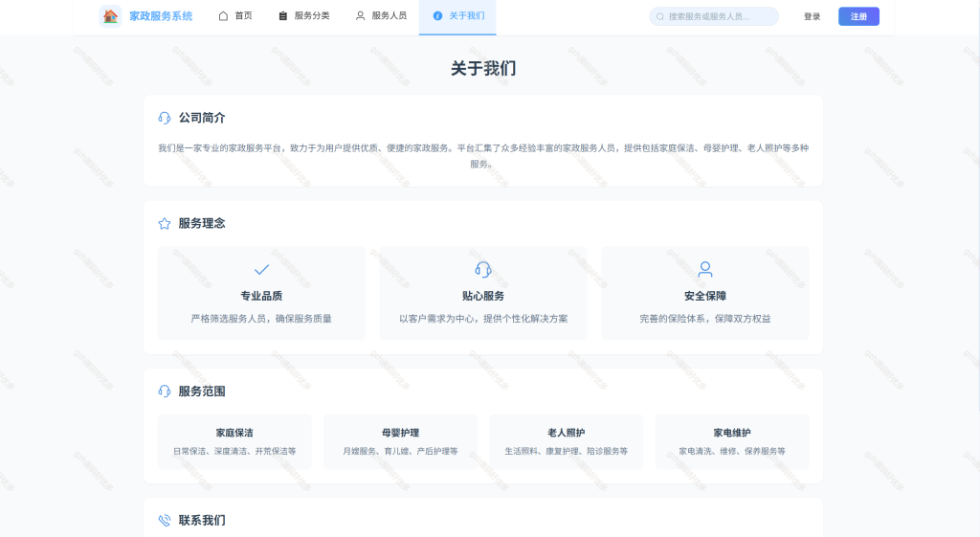Select the 老人照护 service card
Image resolution: width=980 pixels, height=537 pixels.
567,441
